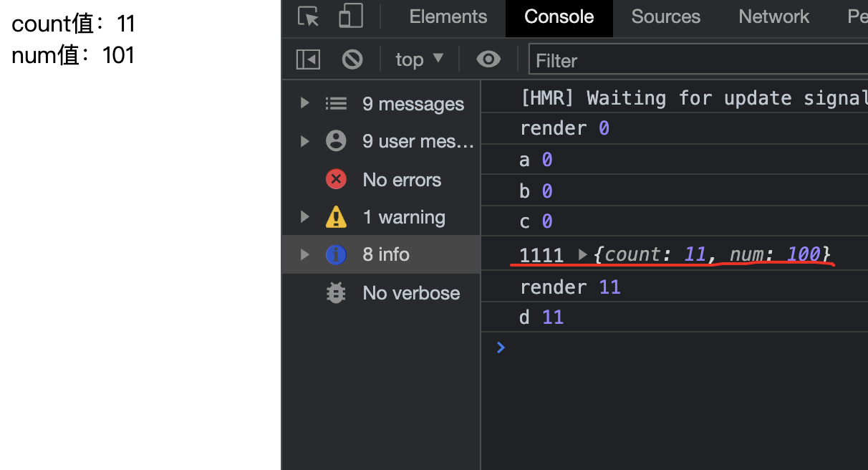Image resolution: width=868 pixels, height=470 pixels.
Task: Click the 'a 0' log line
Action: [674, 159]
